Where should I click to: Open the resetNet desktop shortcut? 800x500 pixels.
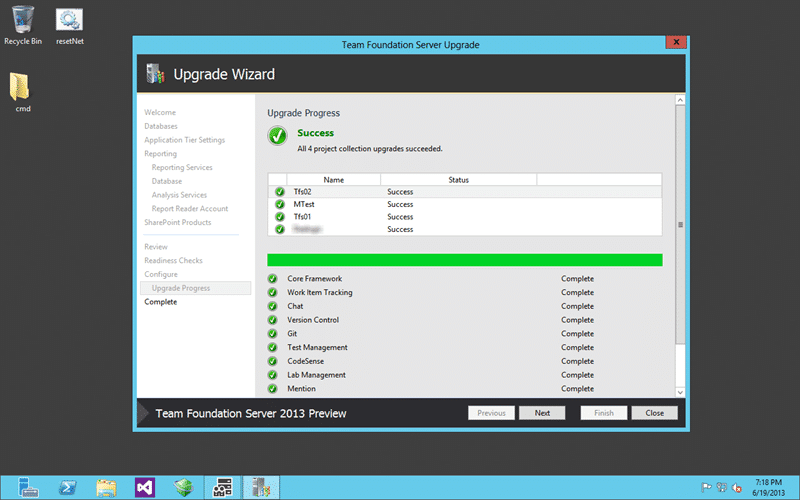click(x=69, y=27)
